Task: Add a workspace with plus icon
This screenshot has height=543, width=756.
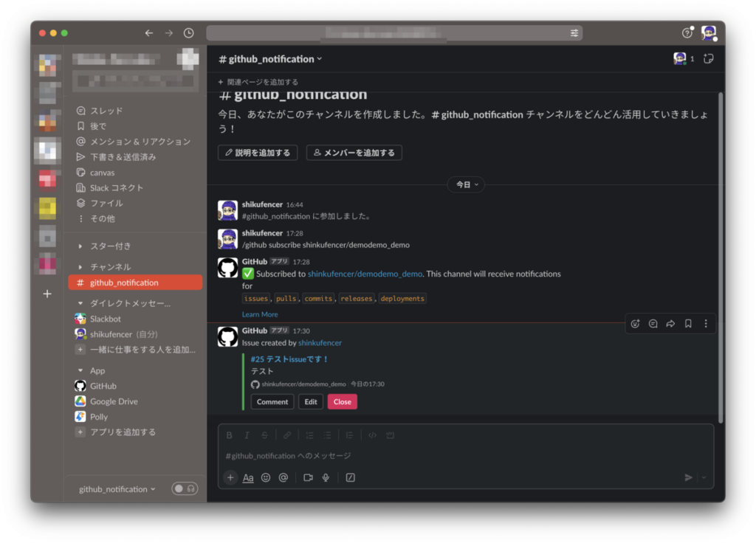Action: click(47, 294)
